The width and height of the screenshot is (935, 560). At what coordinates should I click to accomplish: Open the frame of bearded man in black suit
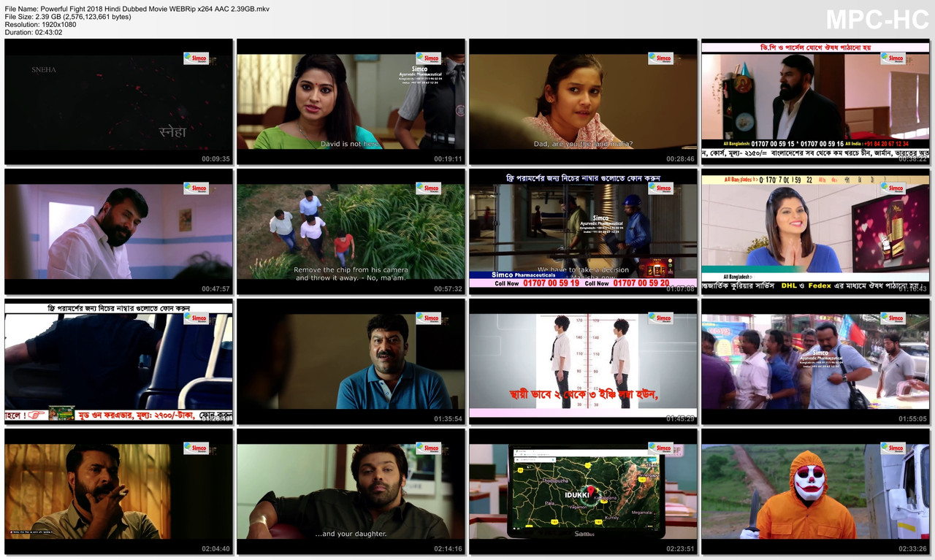(x=815, y=101)
